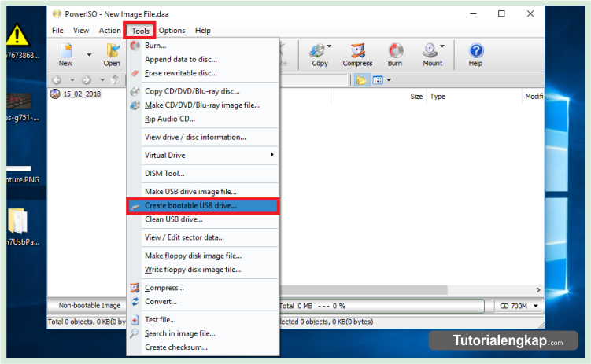Open the CD 700M media size dropdown
The height and width of the screenshot is (364, 591).
[x=519, y=306]
